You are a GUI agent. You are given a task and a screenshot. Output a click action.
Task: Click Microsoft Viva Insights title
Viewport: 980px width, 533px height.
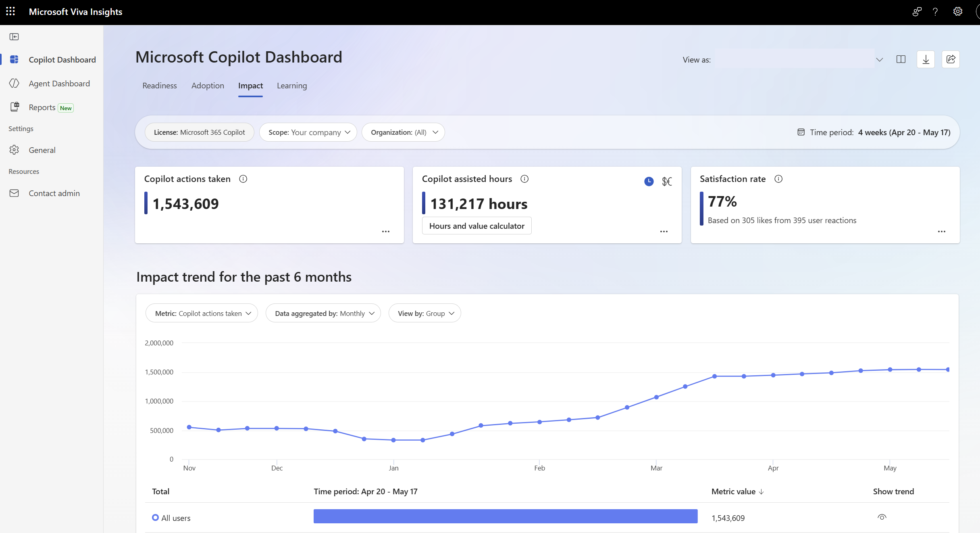[x=75, y=12]
